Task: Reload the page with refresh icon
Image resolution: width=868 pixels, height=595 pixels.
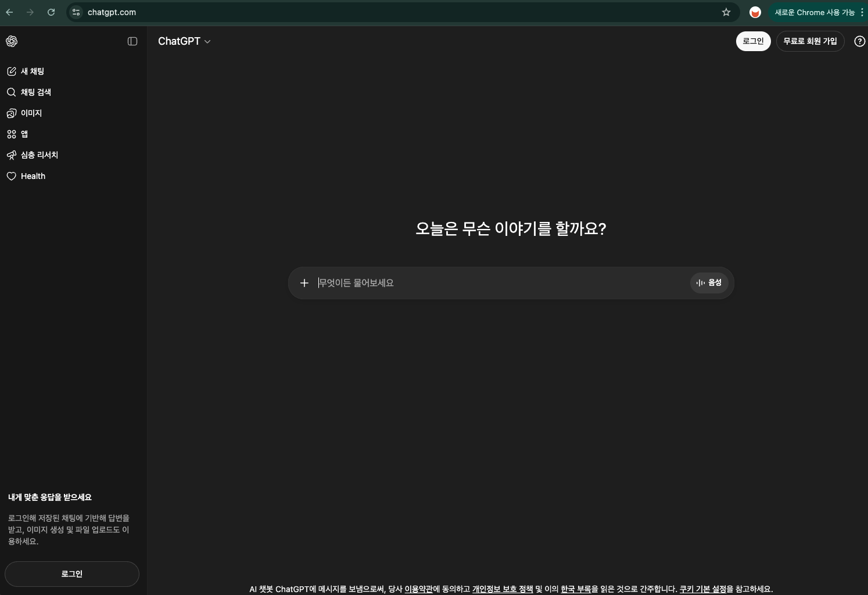Action: [51, 12]
